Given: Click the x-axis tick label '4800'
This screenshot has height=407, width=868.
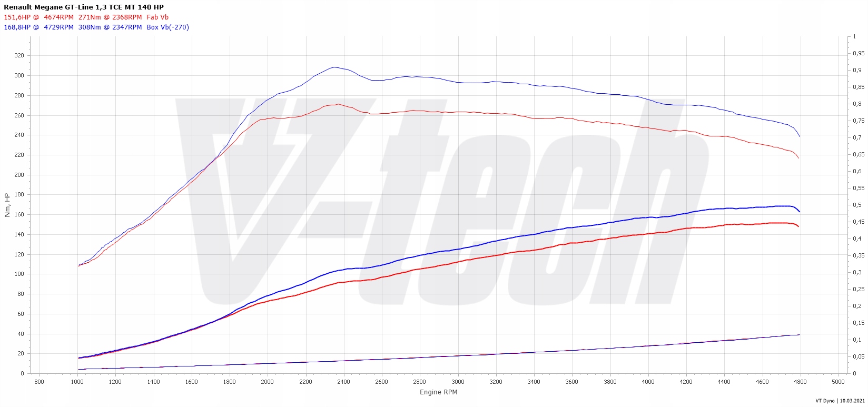Looking at the screenshot, I should [801, 382].
